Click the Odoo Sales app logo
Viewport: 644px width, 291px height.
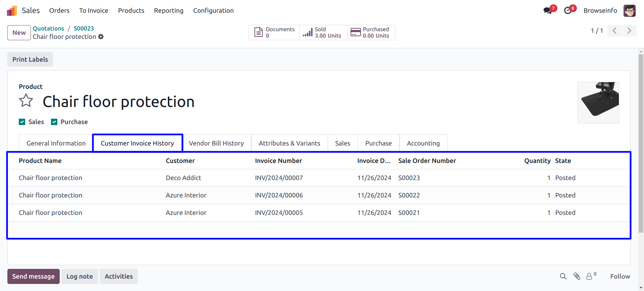coord(12,11)
